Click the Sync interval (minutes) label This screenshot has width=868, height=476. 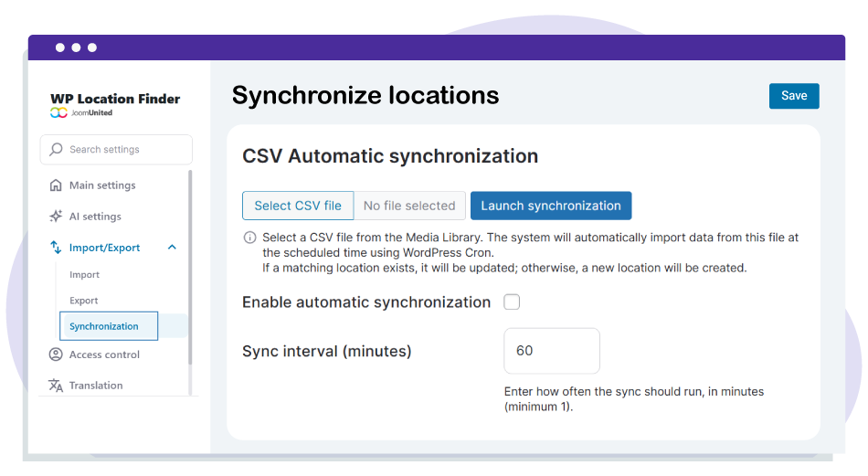point(326,351)
